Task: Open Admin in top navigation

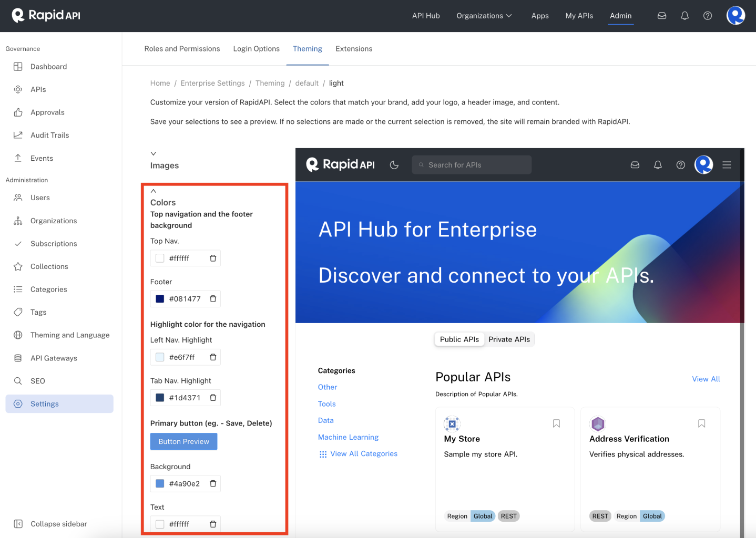Action: pos(621,16)
